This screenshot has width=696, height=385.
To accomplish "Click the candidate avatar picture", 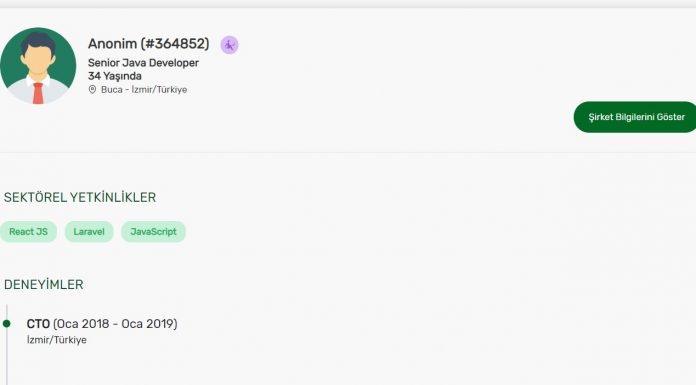I will pyautogui.click(x=38, y=66).
